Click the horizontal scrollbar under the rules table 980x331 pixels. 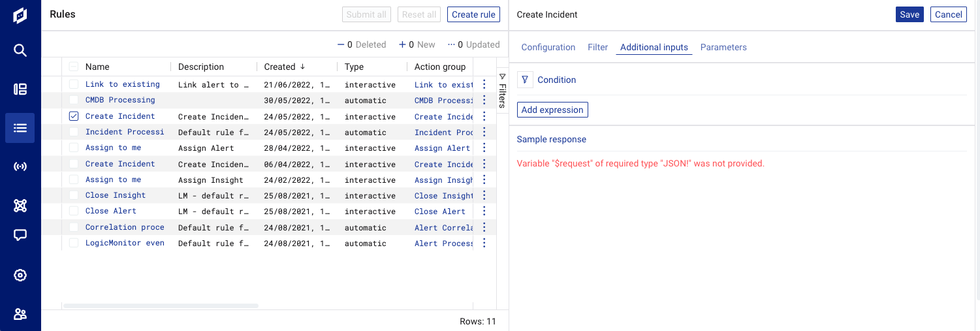(x=161, y=306)
